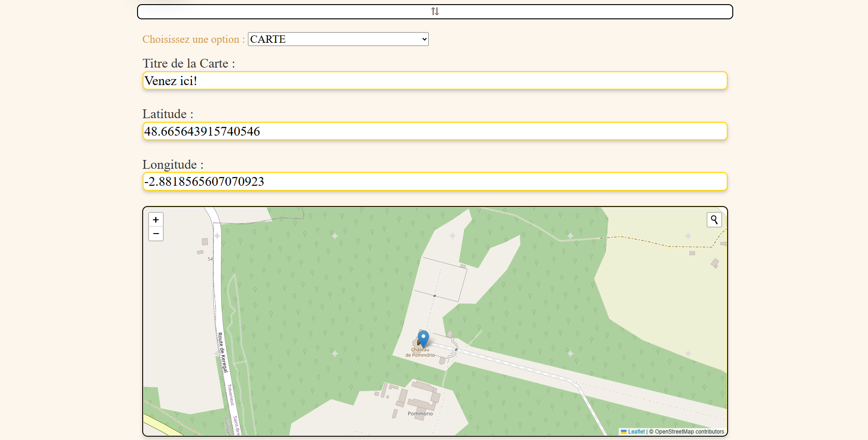
Task: Open the map search magnifier
Action: tap(714, 220)
